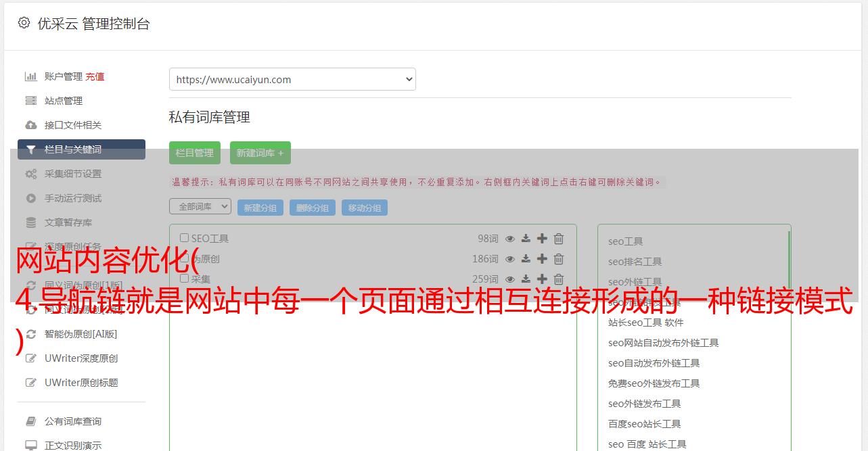Click the refresh icon next to 智能伪原创[AI版]

[x=30, y=334]
